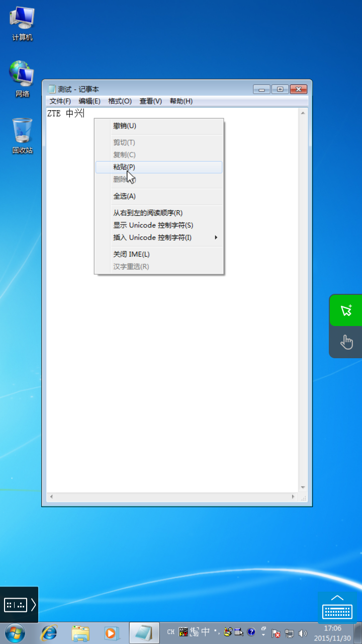
Task: Click the greyed 剪切(T) entry
Action: point(159,142)
